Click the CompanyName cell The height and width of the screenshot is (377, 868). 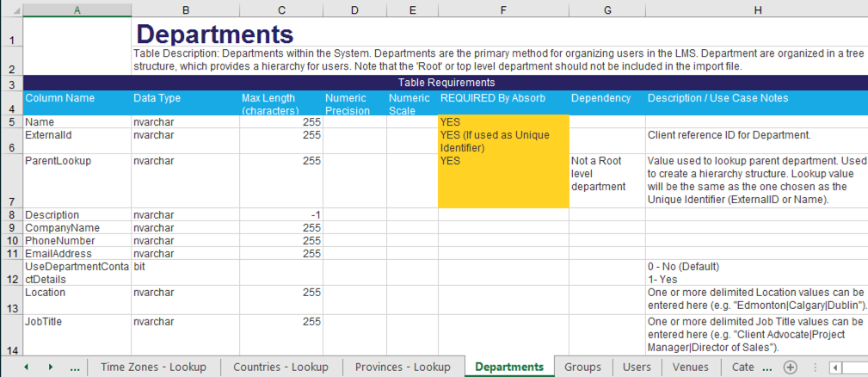[x=77, y=227]
